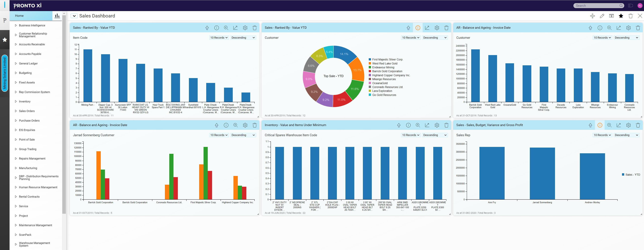
Task: Open settings gear on Inventory Under Minimum widget
Action: click(437, 125)
